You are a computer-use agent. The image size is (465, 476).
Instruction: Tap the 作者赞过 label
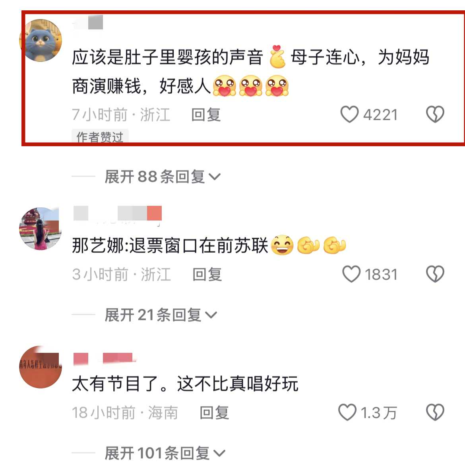pos(100,136)
